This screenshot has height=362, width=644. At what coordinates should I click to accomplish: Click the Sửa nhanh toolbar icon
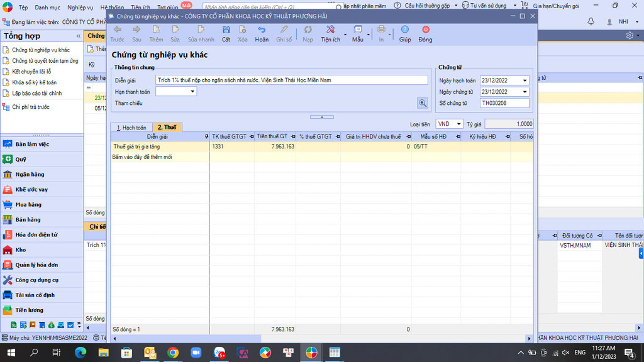click(x=201, y=30)
